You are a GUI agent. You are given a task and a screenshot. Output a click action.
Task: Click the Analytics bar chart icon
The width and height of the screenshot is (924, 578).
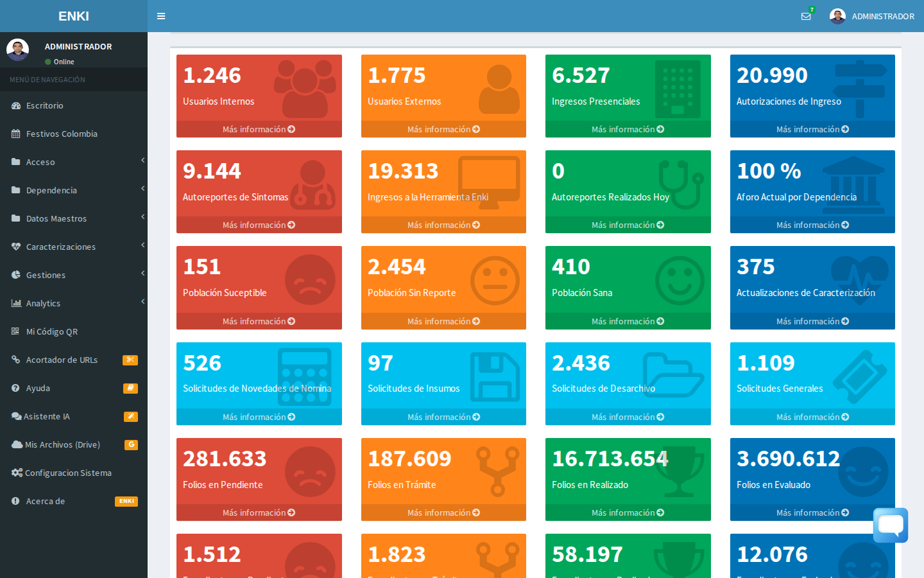coord(16,303)
